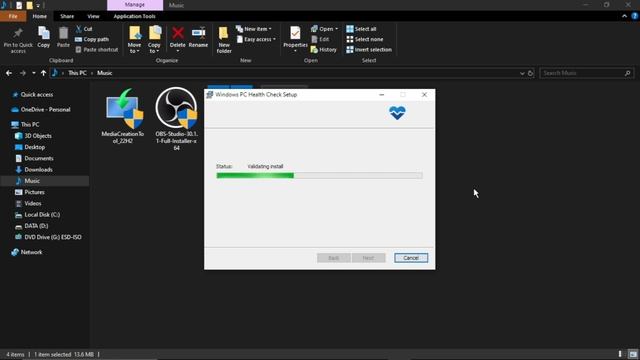Rename the selected file
The height and width of the screenshot is (360, 640).
(198, 37)
